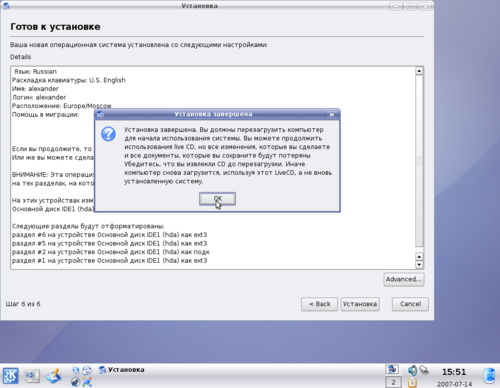This screenshot has width=500, height=388.
Task: Click the top-left small quick-launch icon
Action: pos(76,370)
